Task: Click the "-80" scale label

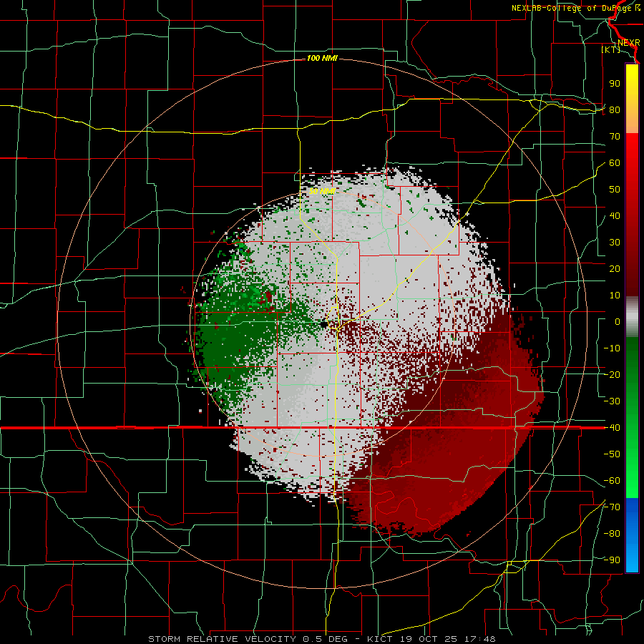Action: click(x=612, y=534)
